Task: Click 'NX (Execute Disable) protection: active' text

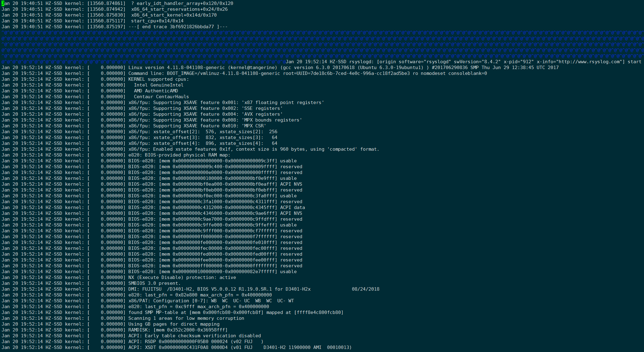Action: tap(182, 277)
